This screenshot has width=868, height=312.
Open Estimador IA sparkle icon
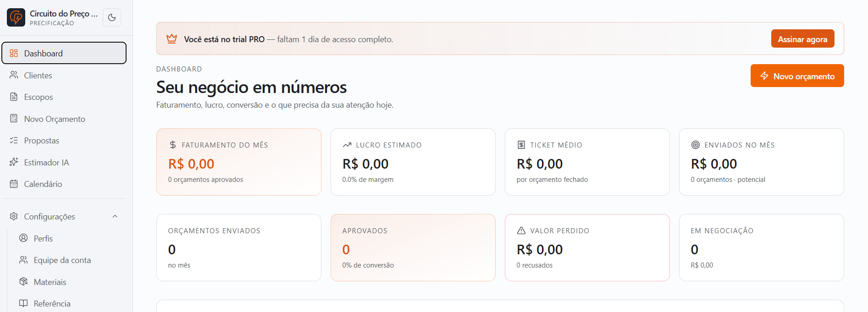tap(14, 162)
